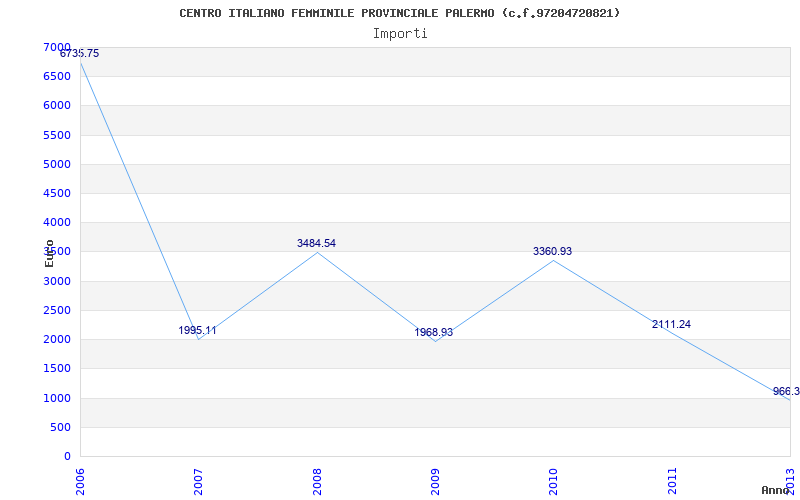Click the 2006 x-axis label
The image size is (800, 500).
80,481
